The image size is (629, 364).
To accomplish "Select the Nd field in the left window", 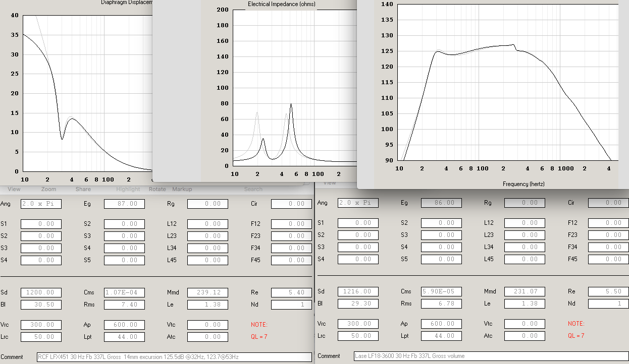I will (291, 305).
